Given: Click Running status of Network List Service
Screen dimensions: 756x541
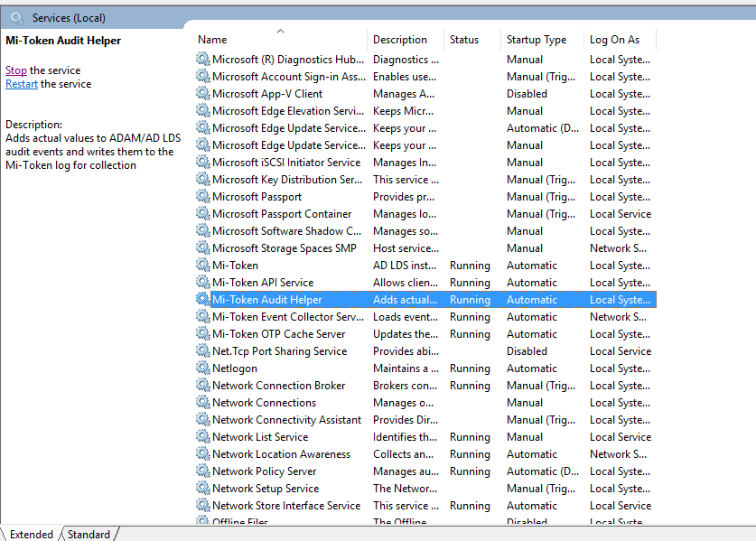Looking at the screenshot, I should pos(470,437).
